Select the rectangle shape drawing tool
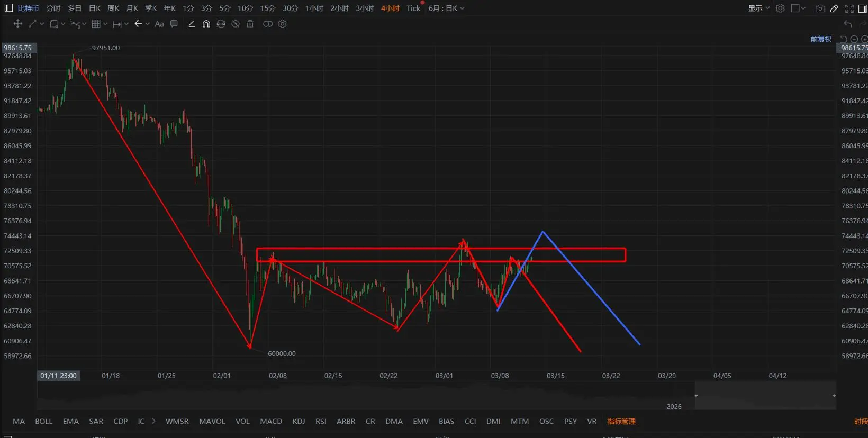The height and width of the screenshot is (438, 868). click(53, 24)
